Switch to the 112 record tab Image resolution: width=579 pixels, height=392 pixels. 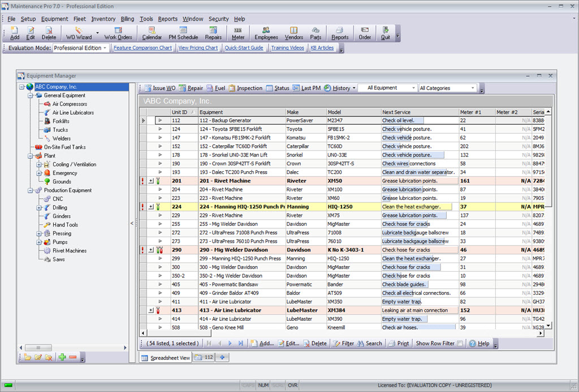click(204, 357)
